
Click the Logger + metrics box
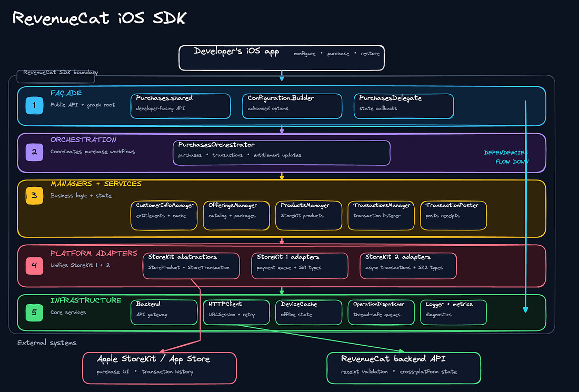(453, 312)
